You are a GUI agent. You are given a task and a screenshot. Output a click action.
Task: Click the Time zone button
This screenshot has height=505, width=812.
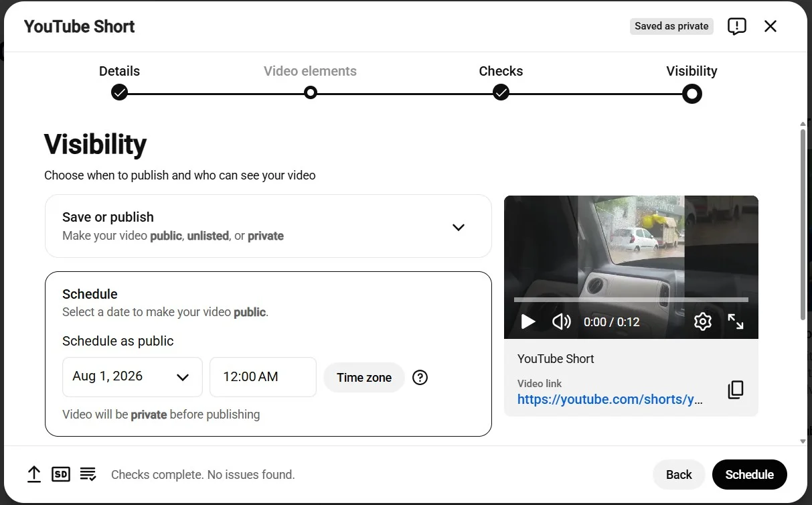point(364,377)
